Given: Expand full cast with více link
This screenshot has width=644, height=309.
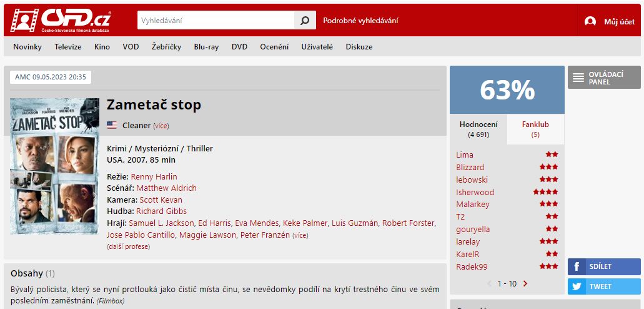Looking at the screenshot, I should pyautogui.click(x=300, y=235).
